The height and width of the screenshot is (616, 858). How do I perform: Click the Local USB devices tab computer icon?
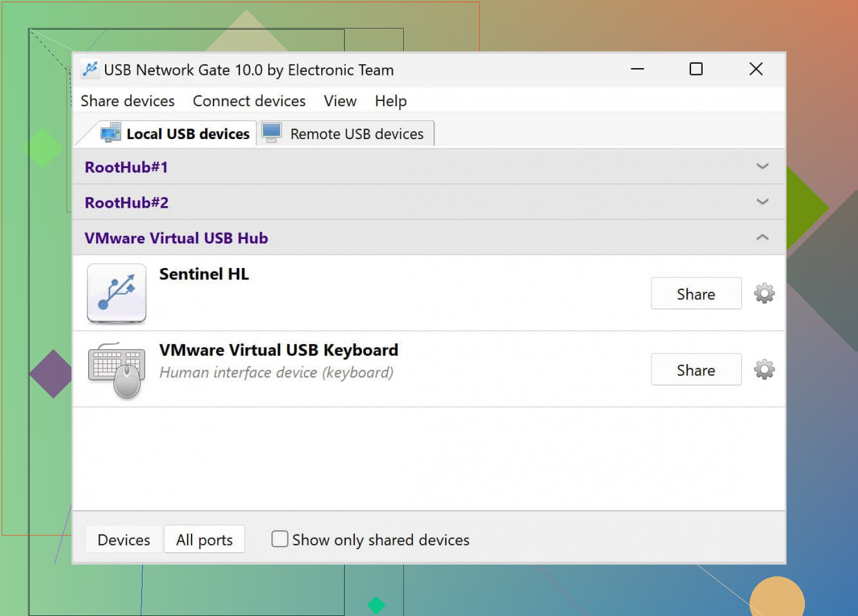coord(110,133)
